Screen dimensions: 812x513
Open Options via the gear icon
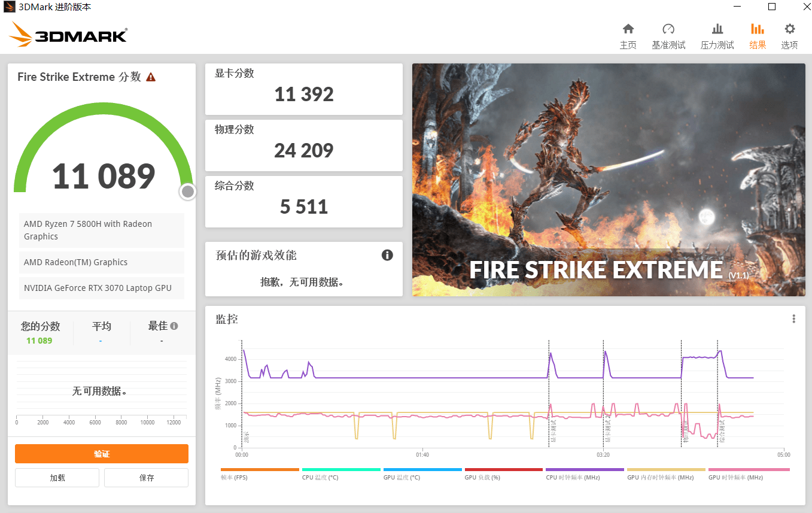click(789, 29)
